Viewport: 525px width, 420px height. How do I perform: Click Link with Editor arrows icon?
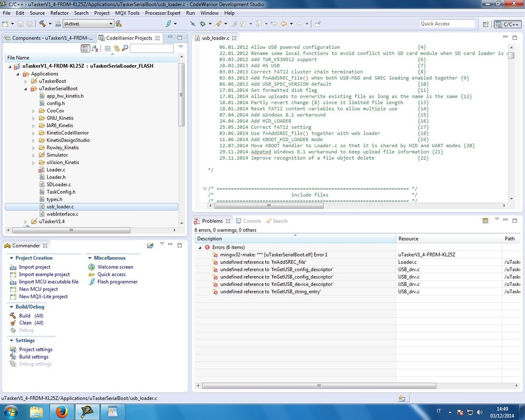click(117, 48)
